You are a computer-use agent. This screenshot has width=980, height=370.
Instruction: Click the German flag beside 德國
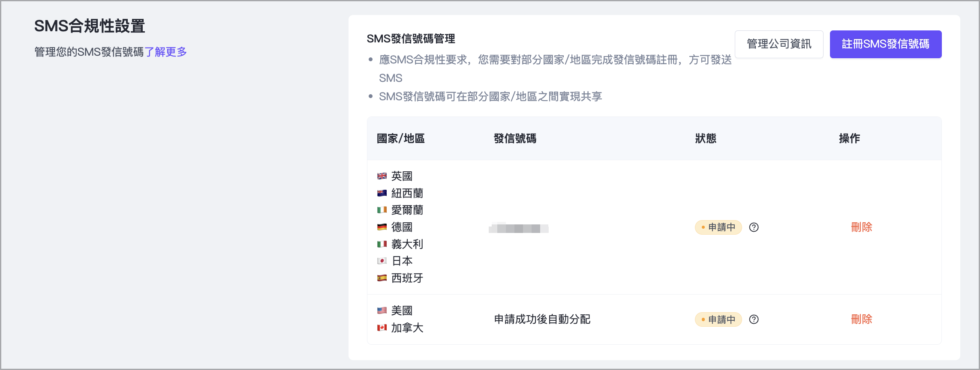[382, 227]
